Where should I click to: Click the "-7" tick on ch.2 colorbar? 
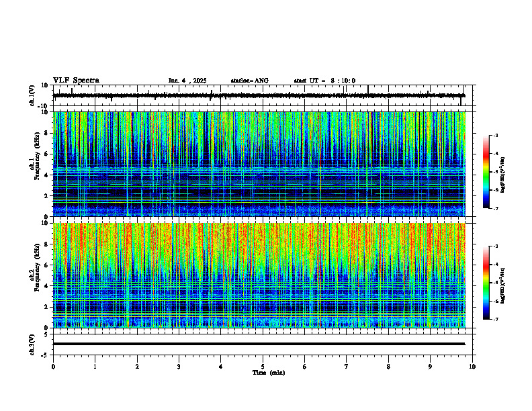click(x=496, y=320)
